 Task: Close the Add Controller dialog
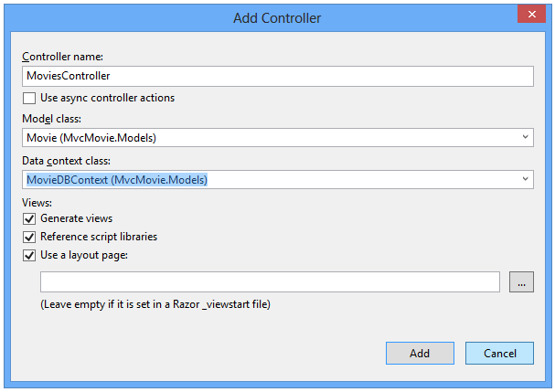(529, 14)
